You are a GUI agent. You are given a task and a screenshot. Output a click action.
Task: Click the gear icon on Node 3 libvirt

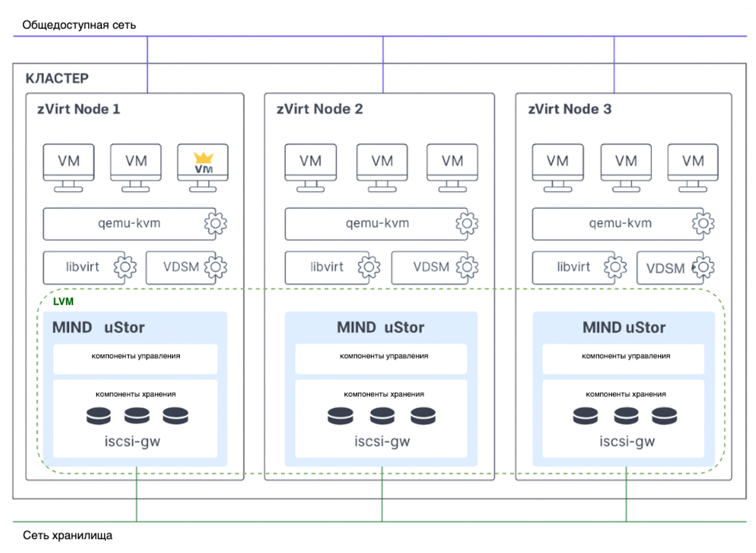[x=615, y=267]
